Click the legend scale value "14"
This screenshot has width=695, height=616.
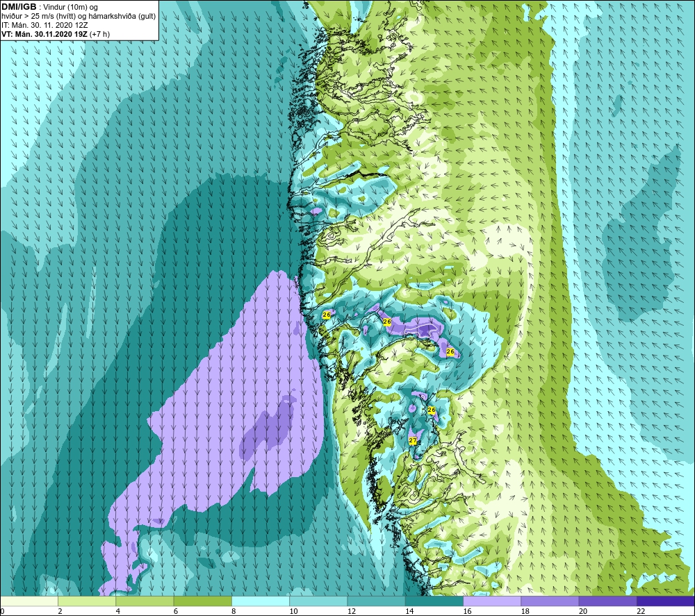coord(409,611)
